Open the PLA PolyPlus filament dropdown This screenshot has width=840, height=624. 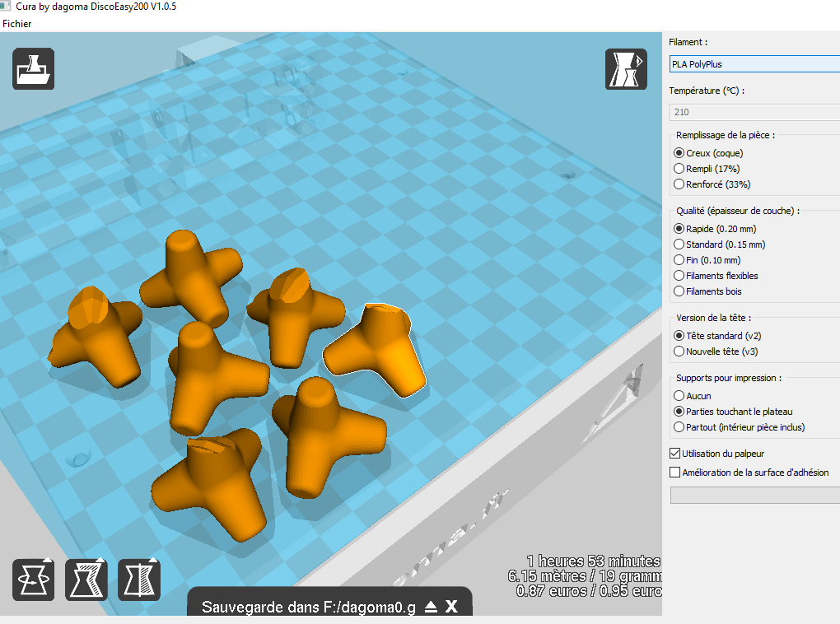(x=754, y=63)
